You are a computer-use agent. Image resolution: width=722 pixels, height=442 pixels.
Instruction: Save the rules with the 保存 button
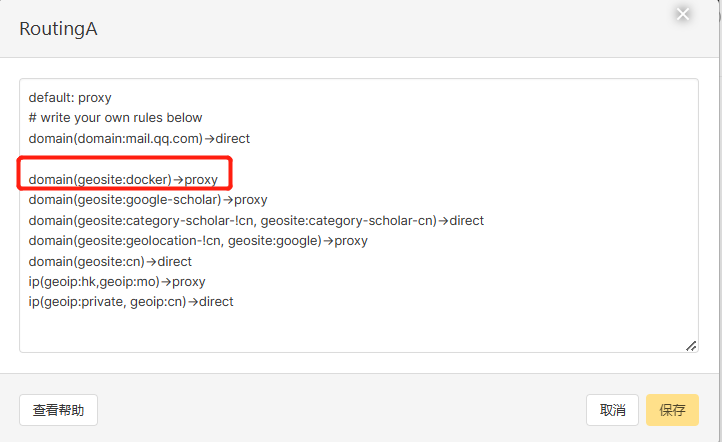(x=672, y=410)
